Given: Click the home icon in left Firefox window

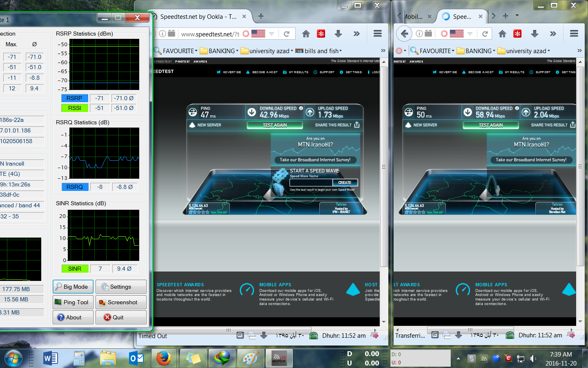Looking at the screenshot, I should tap(306, 34).
